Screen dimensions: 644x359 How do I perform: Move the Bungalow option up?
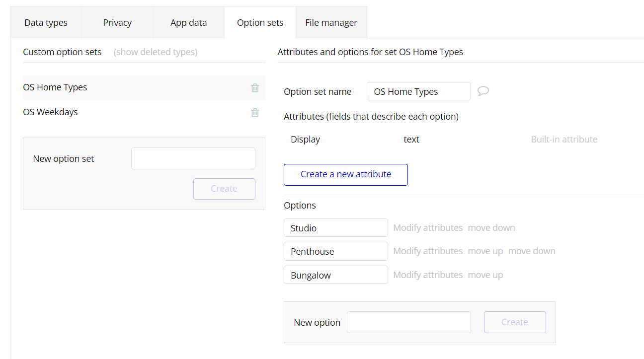pos(485,275)
